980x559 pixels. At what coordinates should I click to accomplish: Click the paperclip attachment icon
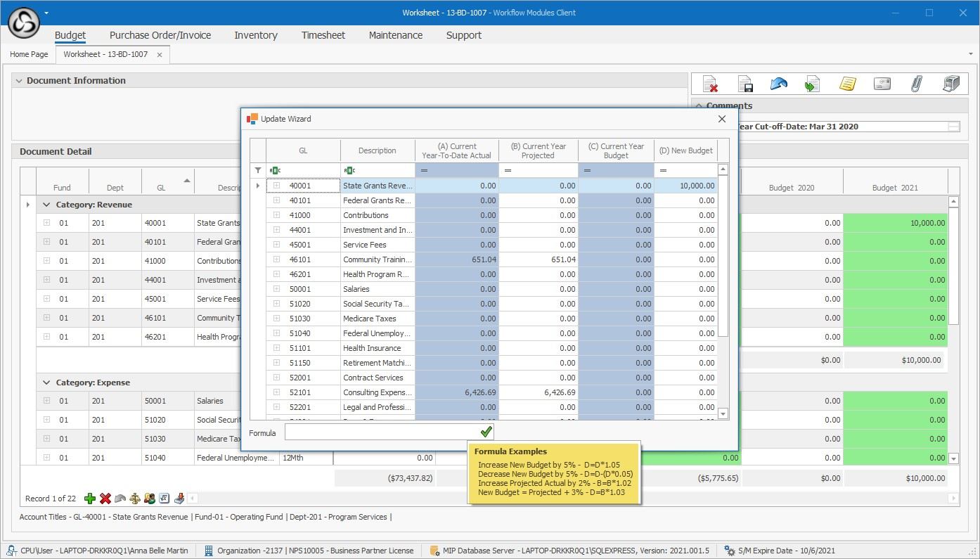click(x=916, y=84)
